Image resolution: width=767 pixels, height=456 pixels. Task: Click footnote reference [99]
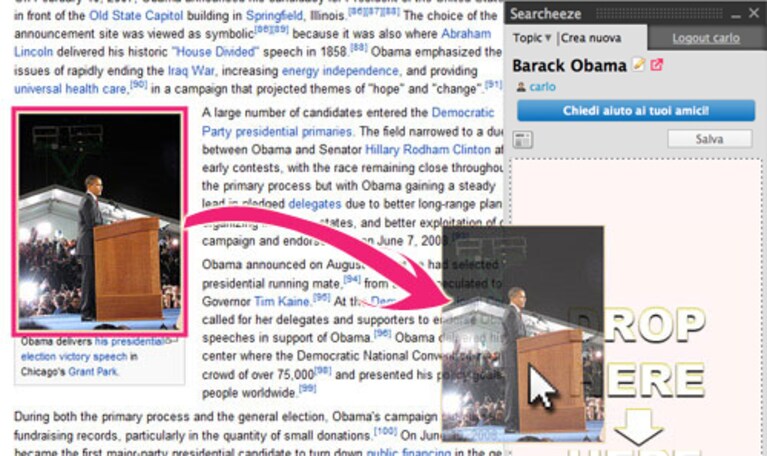tap(307, 388)
